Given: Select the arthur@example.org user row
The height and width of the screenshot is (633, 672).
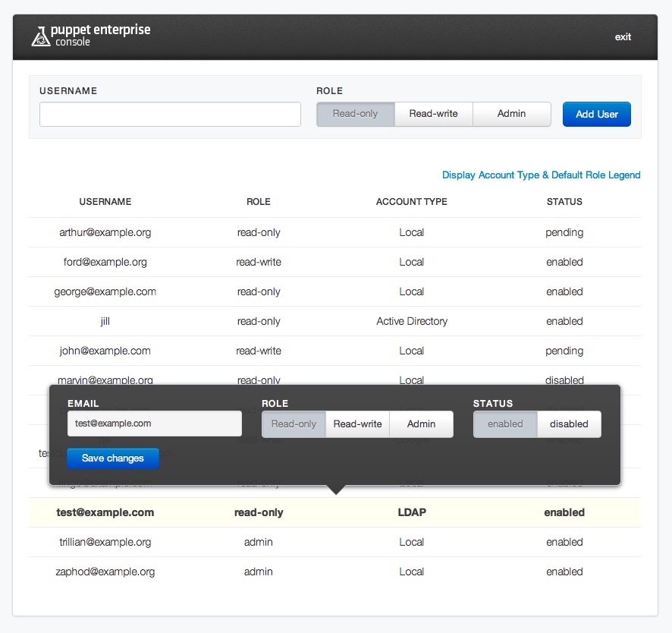Looking at the screenshot, I should [105, 232].
